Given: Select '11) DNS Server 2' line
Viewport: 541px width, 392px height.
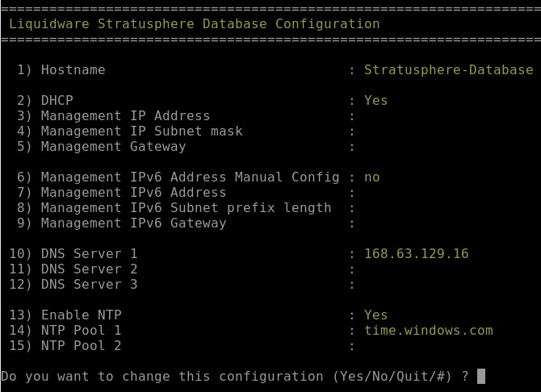Looking at the screenshot, I should [x=73, y=269].
